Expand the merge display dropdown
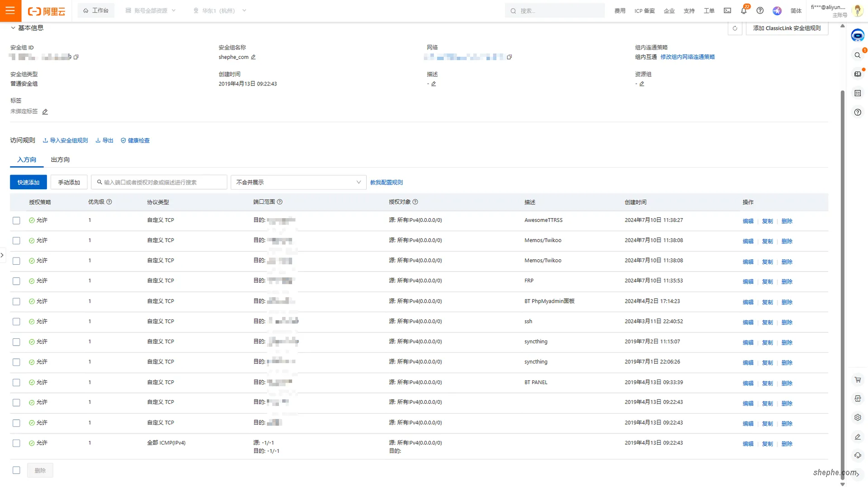The width and height of the screenshot is (868, 487). tap(298, 182)
